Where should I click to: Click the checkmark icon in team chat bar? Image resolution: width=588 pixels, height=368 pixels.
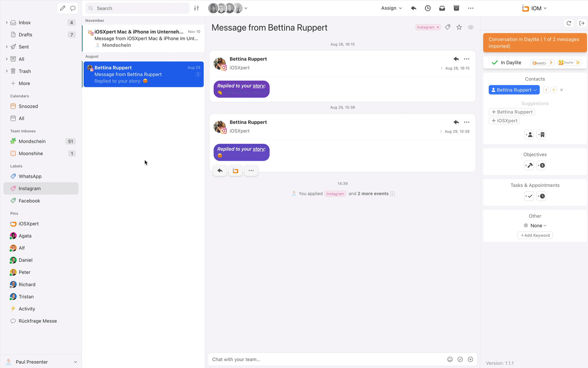[460, 359]
